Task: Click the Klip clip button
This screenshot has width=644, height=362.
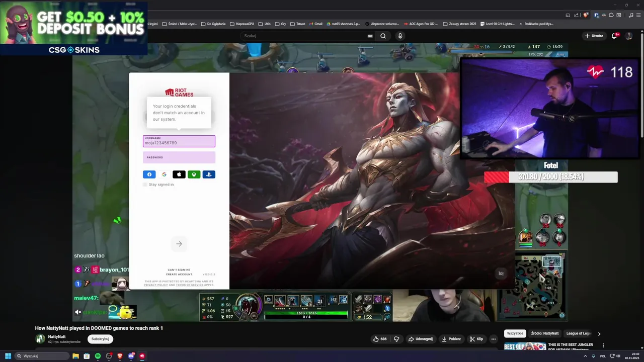Action: pos(476,339)
